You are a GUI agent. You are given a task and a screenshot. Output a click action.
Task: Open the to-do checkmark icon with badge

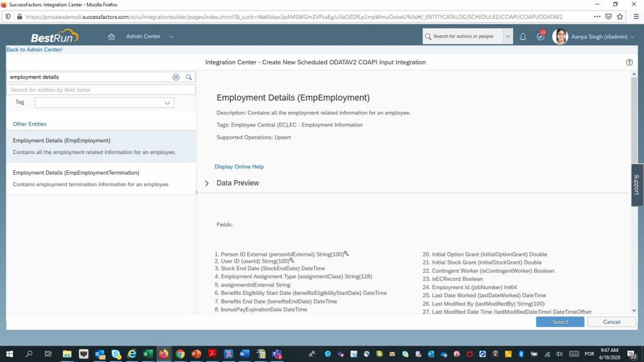[x=540, y=36]
